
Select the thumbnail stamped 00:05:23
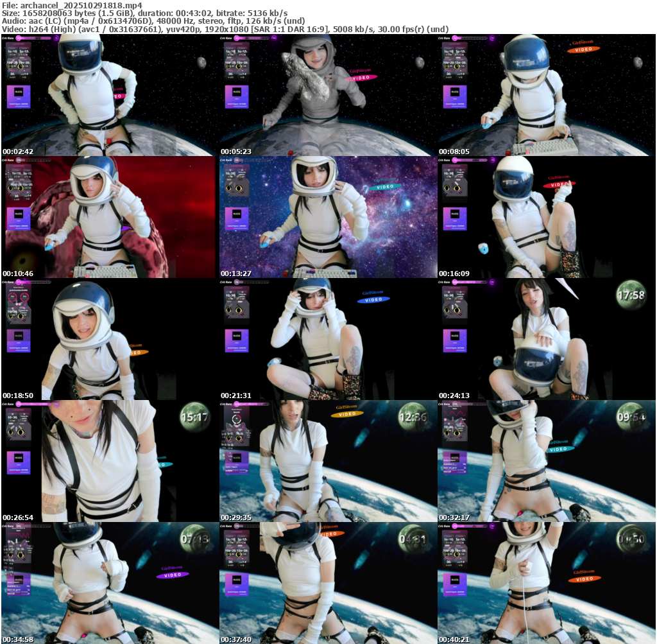point(328,95)
